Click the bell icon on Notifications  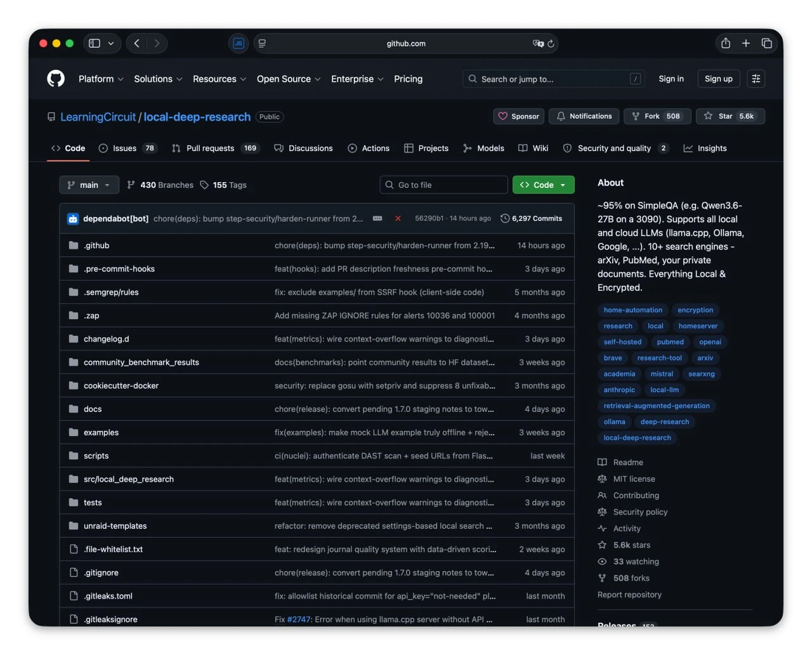point(561,116)
